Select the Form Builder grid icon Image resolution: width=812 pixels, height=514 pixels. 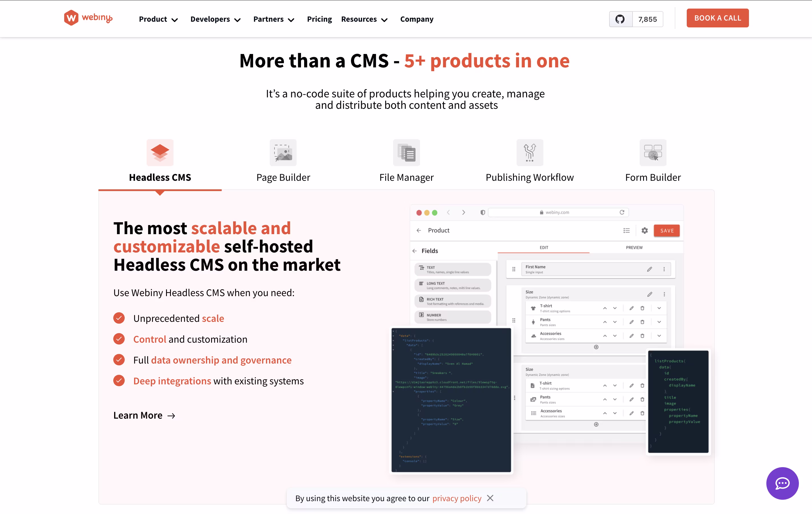pyautogui.click(x=653, y=152)
